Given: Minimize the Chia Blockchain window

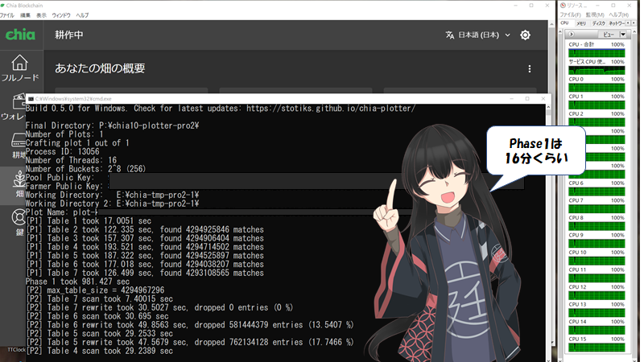Looking at the screenshot, I should [x=516, y=6].
